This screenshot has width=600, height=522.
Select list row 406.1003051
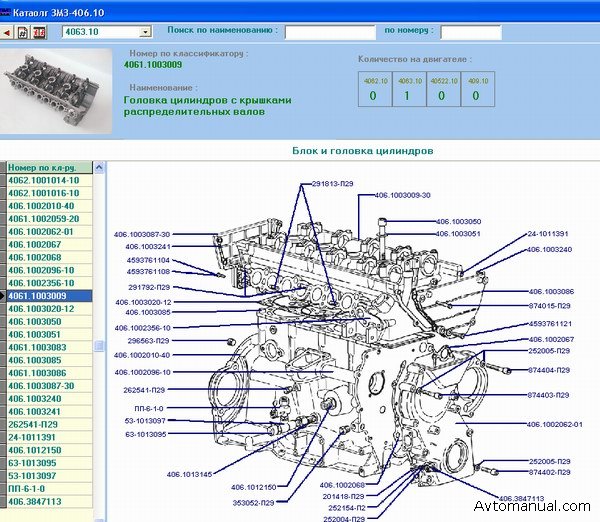[x=49, y=334]
